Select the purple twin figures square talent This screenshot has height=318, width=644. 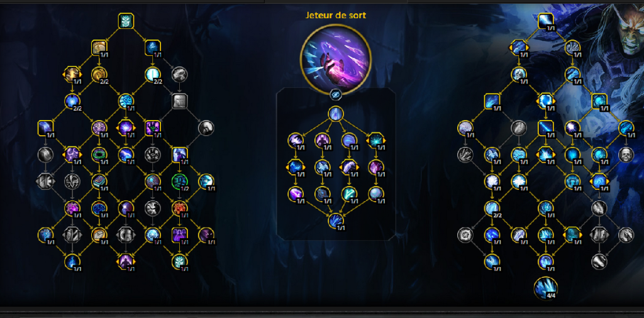pyautogui.click(x=179, y=234)
